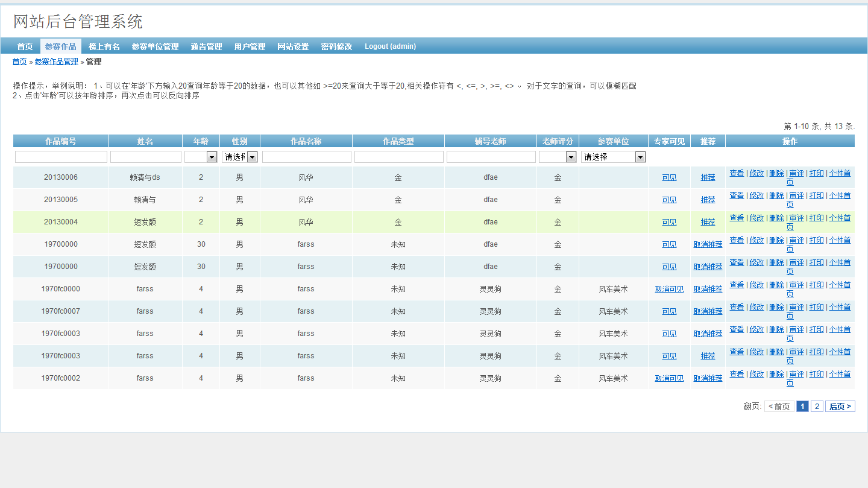
Task: Click the work number cell 20130004
Action: [x=61, y=222]
